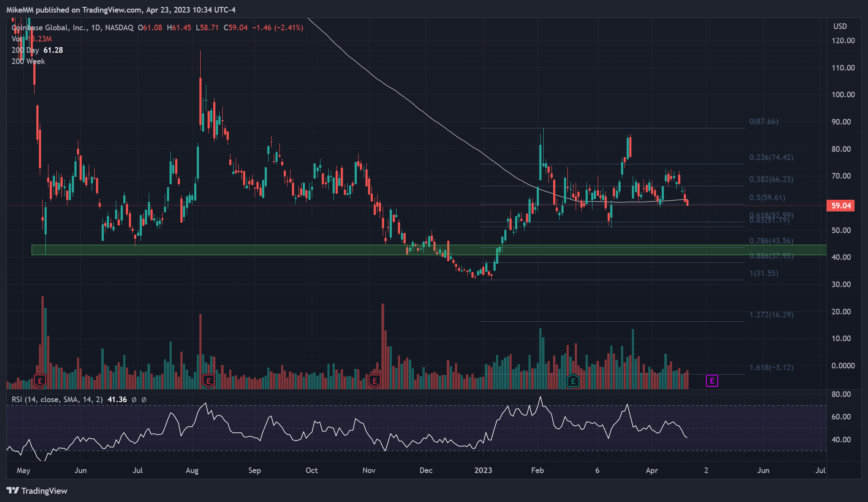
Task: Click the November earnings E marker
Action: [x=375, y=381]
